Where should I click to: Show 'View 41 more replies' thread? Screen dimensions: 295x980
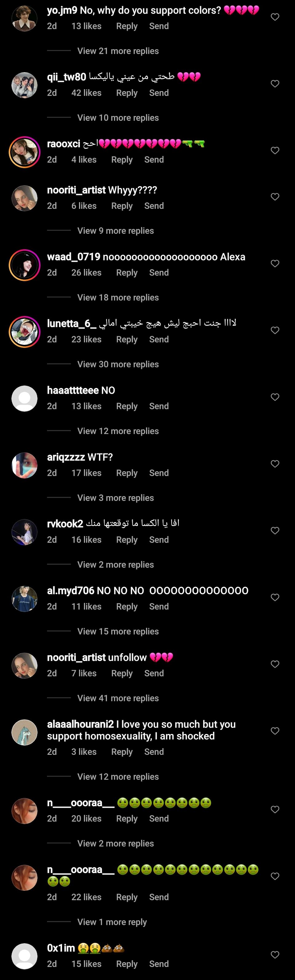point(118,698)
